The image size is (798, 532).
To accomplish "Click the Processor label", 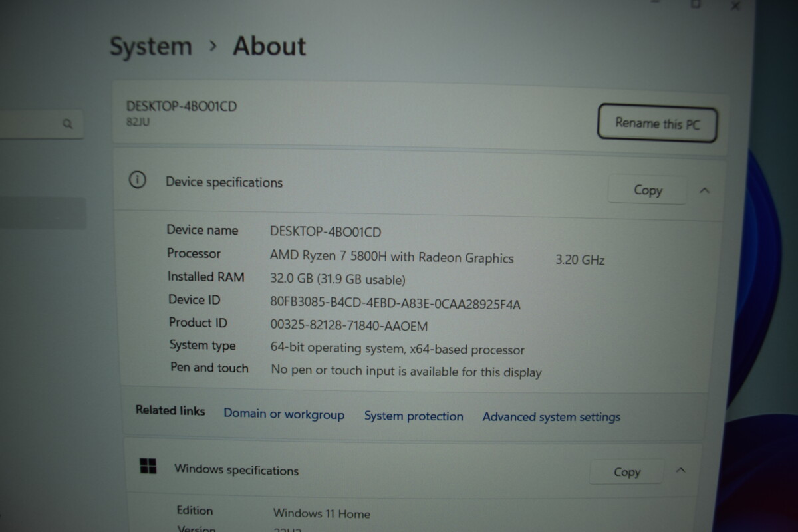I will [194, 253].
